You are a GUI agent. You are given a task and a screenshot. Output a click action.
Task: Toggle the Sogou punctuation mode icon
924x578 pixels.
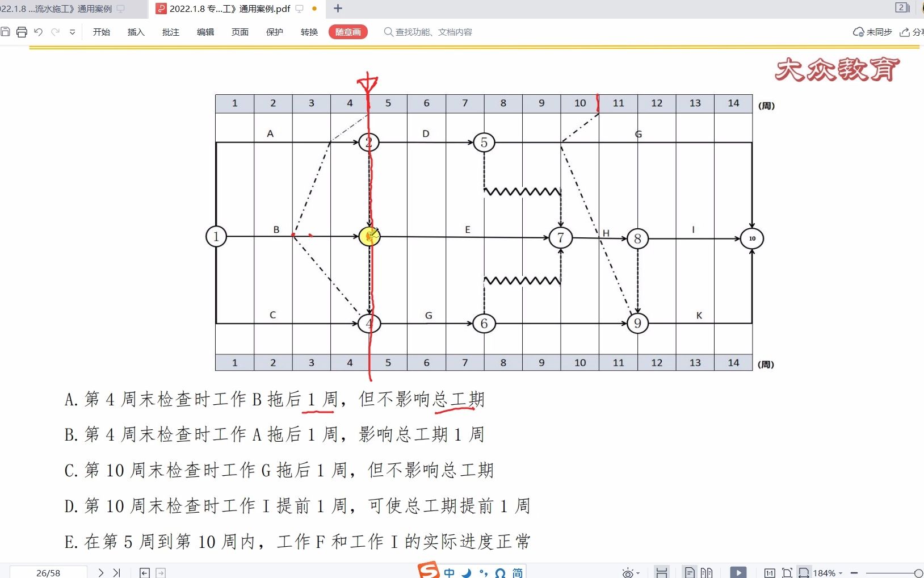tap(484, 572)
